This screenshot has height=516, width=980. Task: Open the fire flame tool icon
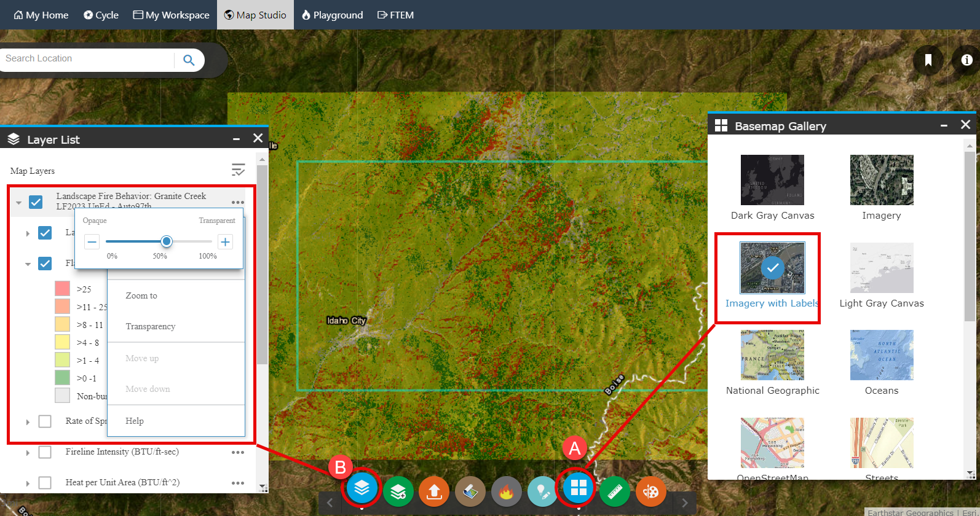click(506, 491)
